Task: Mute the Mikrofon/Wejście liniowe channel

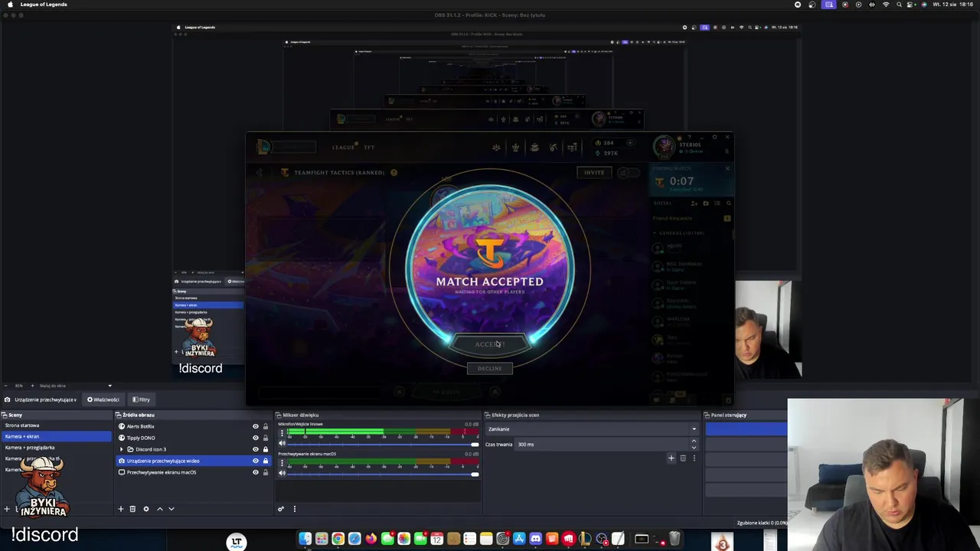Action: click(x=282, y=444)
